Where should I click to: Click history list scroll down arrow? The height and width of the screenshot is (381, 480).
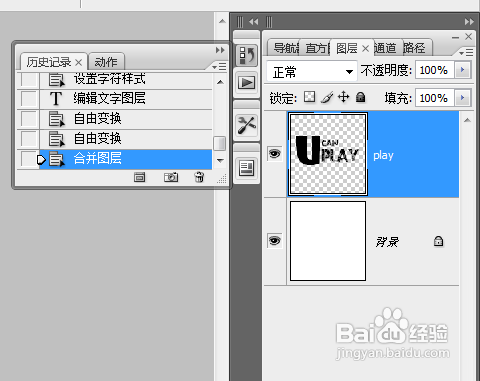220,161
